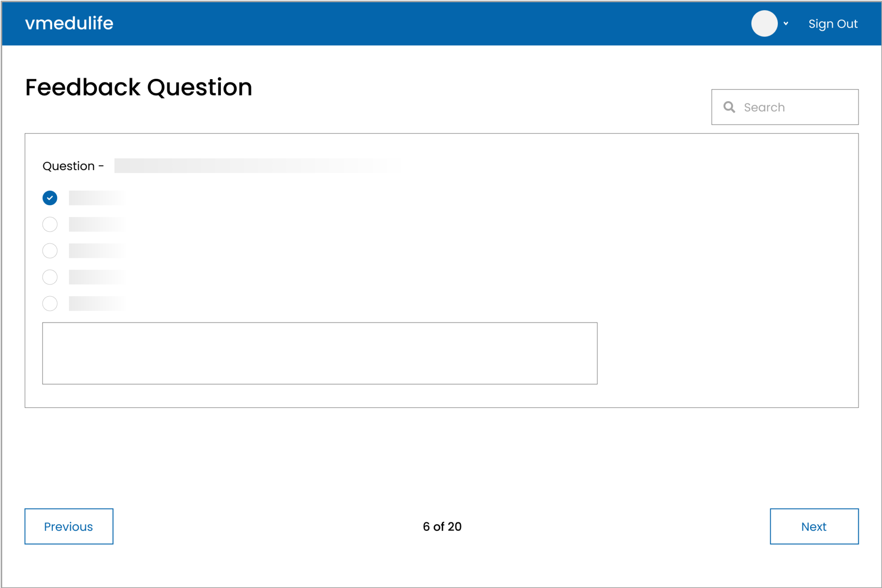This screenshot has width=882, height=588.
Task: Click the Feedback Question heading
Action: [x=139, y=87]
